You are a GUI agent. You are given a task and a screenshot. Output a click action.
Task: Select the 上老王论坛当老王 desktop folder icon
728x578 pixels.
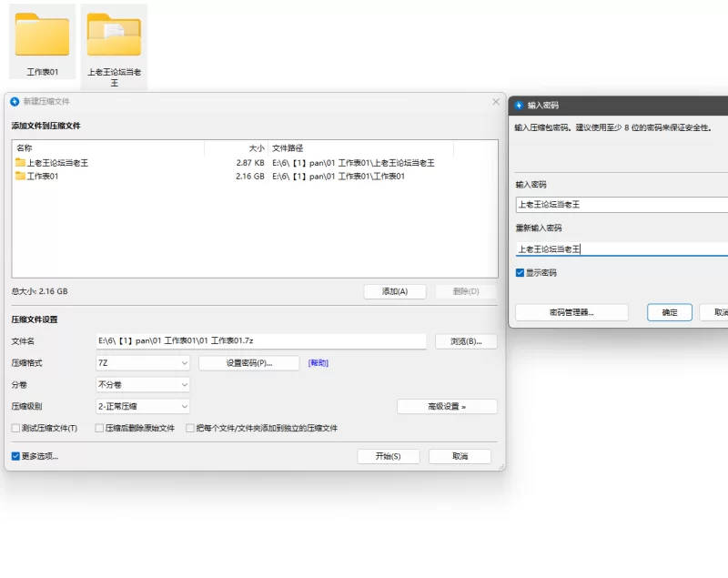pyautogui.click(x=115, y=35)
